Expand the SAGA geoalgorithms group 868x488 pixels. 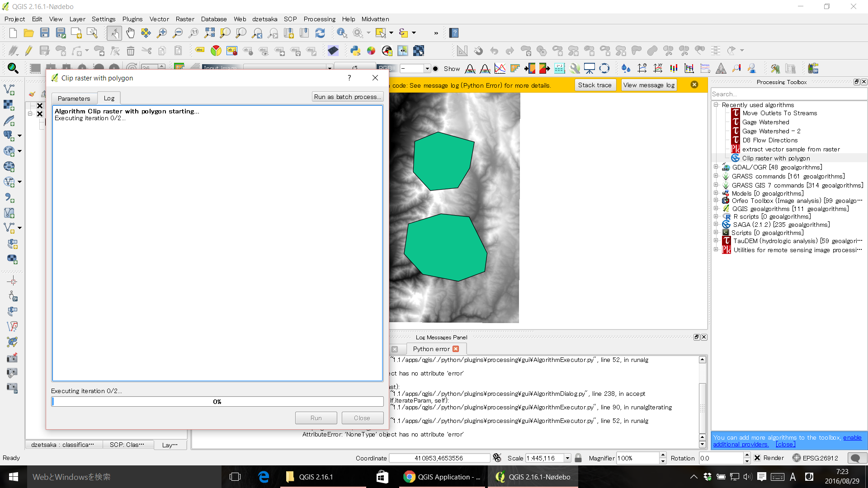tap(716, 224)
